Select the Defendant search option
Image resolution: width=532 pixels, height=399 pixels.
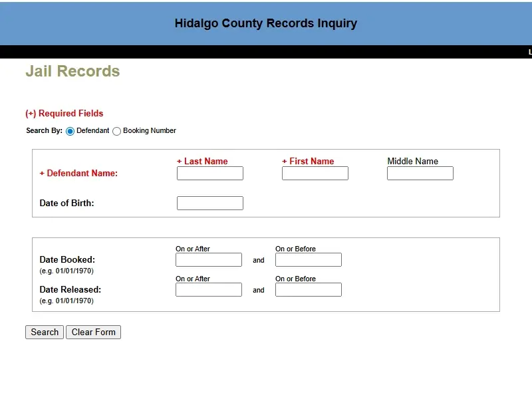tap(70, 131)
